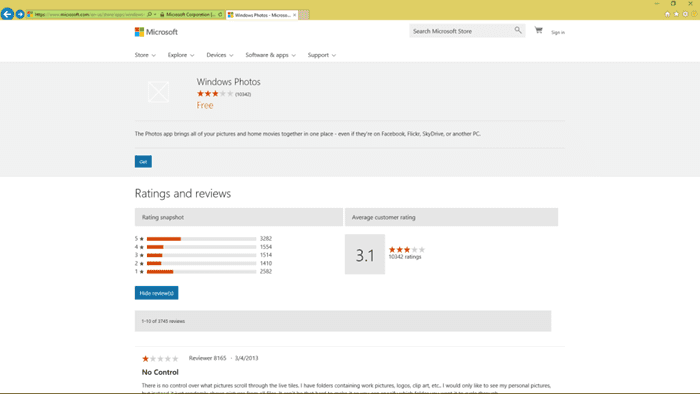Click the Microsoft logo
Screen dimensions: 700x394
(156, 32)
